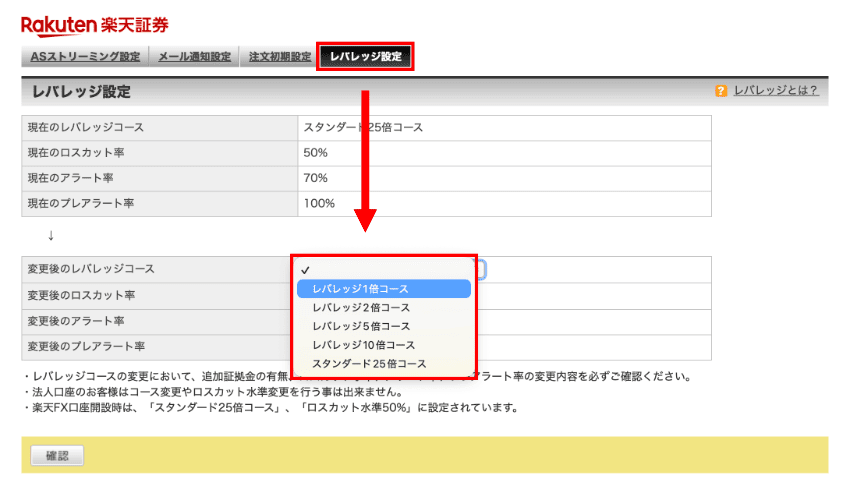Click the 現在のレバレッジコース row label
The height and width of the screenshot is (479, 850).
[x=86, y=127]
